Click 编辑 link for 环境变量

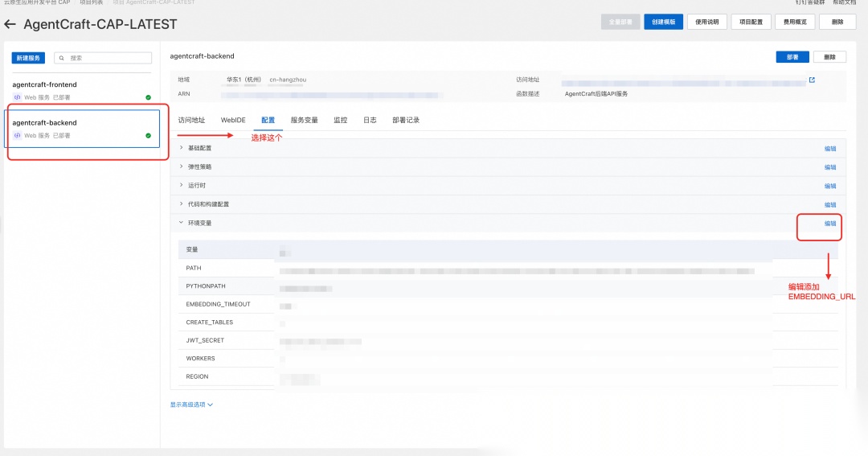coord(830,224)
